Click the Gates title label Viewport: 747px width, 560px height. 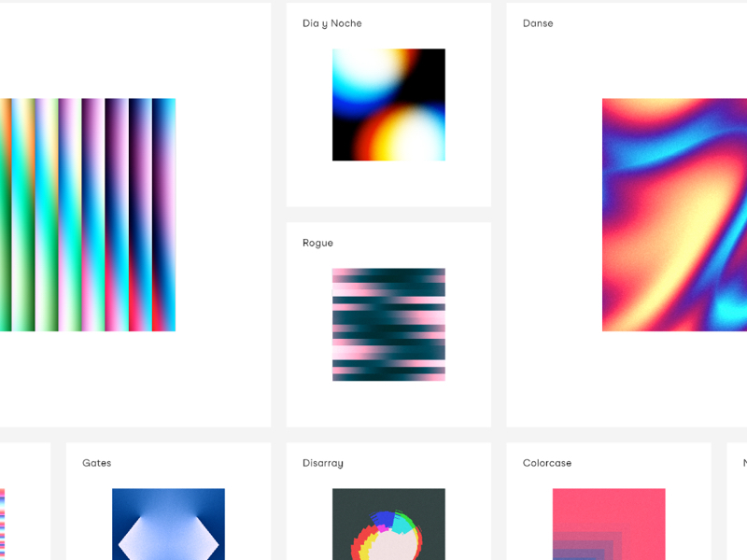tap(97, 463)
